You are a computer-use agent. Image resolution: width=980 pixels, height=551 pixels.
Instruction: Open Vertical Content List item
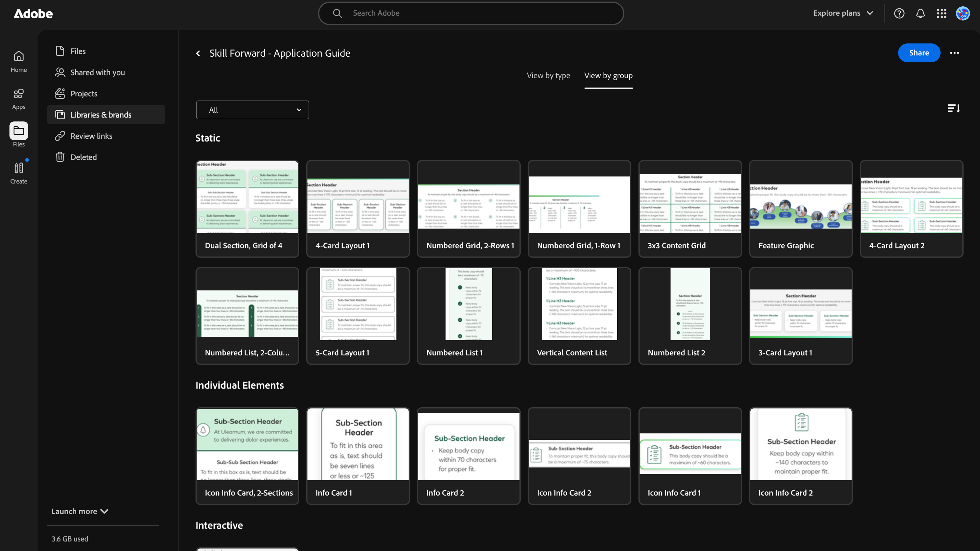[x=579, y=316]
